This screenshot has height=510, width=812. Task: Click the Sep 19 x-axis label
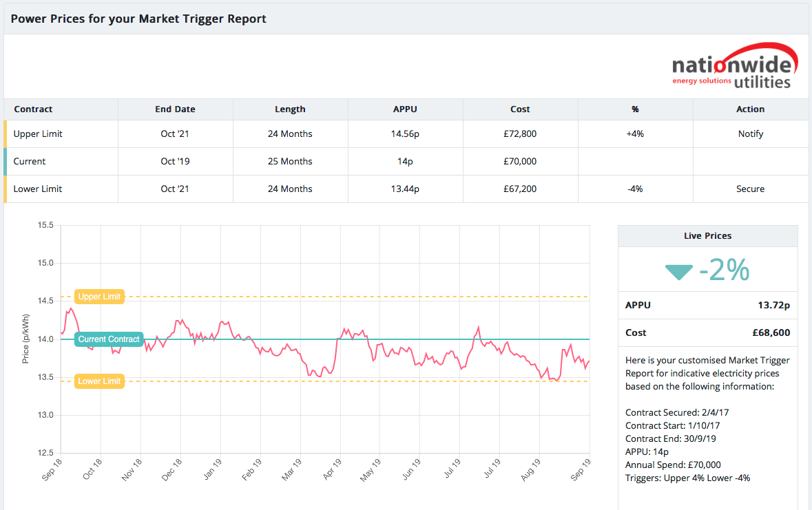(x=580, y=469)
